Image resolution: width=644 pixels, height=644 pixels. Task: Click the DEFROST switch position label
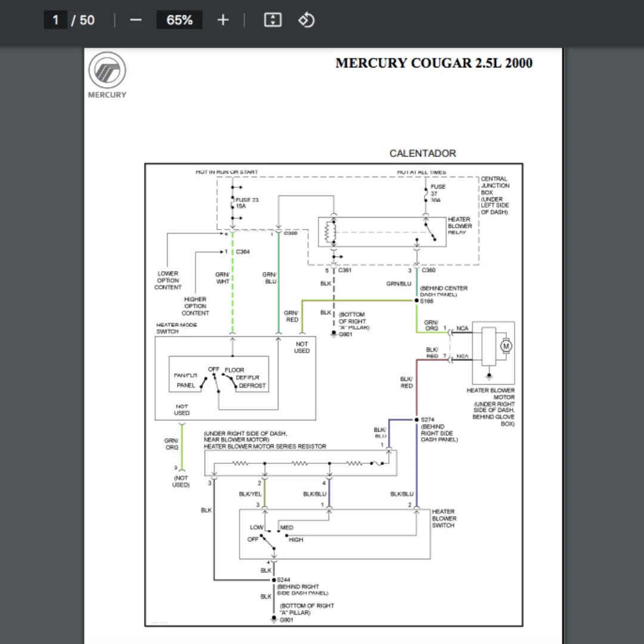pyautogui.click(x=252, y=386)
